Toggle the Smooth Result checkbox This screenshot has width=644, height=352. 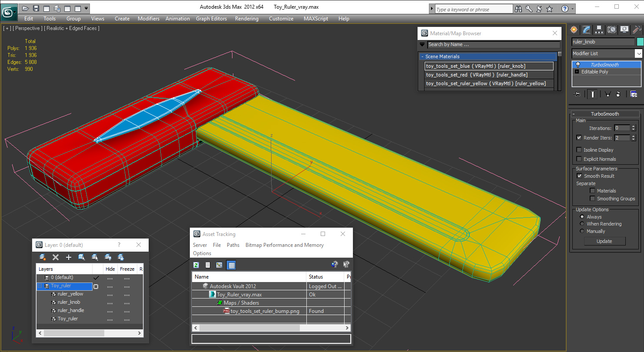(579, 176)
